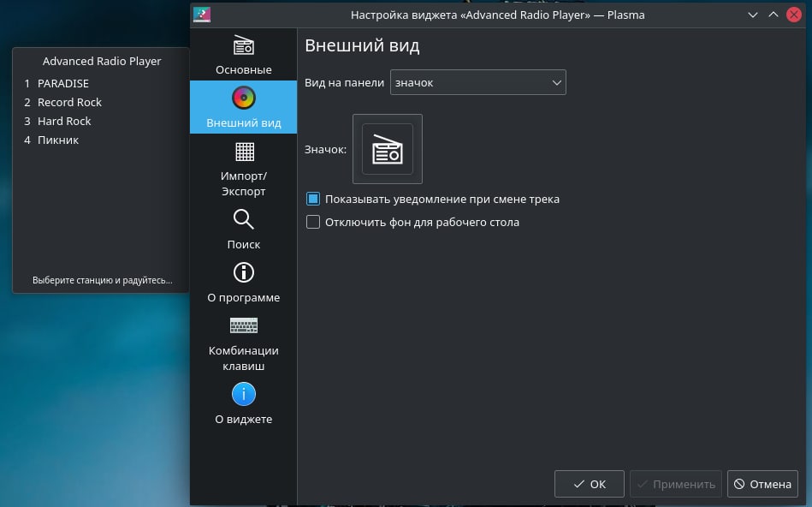
Task: Enable Отключить фон для рабочего стола checkbox
Action: (x=313, y=222)
